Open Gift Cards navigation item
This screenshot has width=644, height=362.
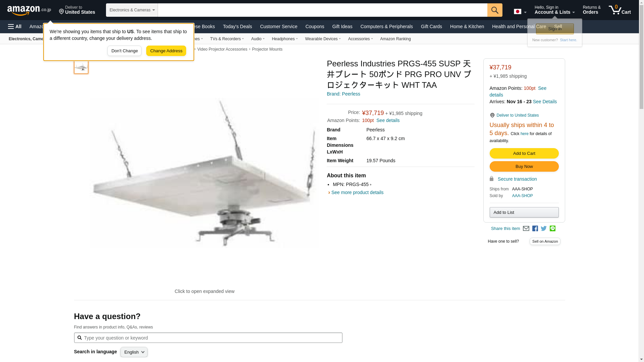pyautogui.click(x=431, y=26)
